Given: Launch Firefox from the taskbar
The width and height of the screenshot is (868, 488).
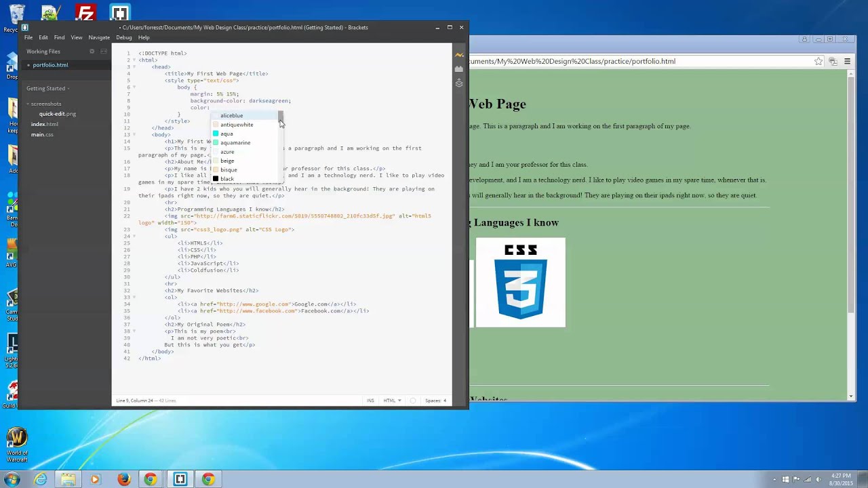Looking at the screenshot, I should pos(123,479).
